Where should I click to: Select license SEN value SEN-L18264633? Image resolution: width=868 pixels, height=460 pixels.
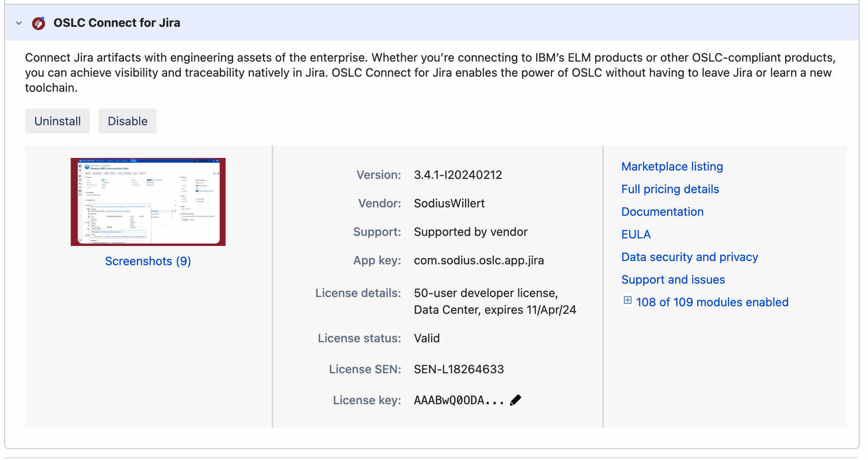[459, 369]
